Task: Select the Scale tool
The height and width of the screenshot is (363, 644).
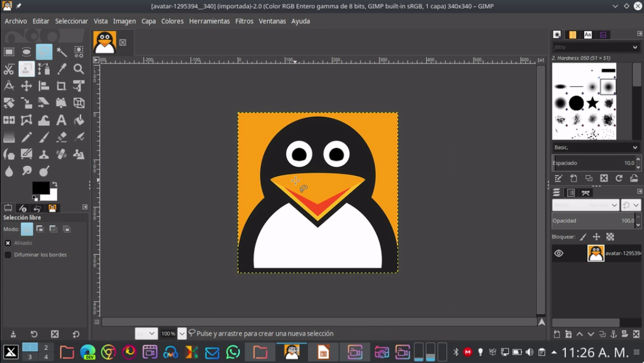Action: point(26,103)
